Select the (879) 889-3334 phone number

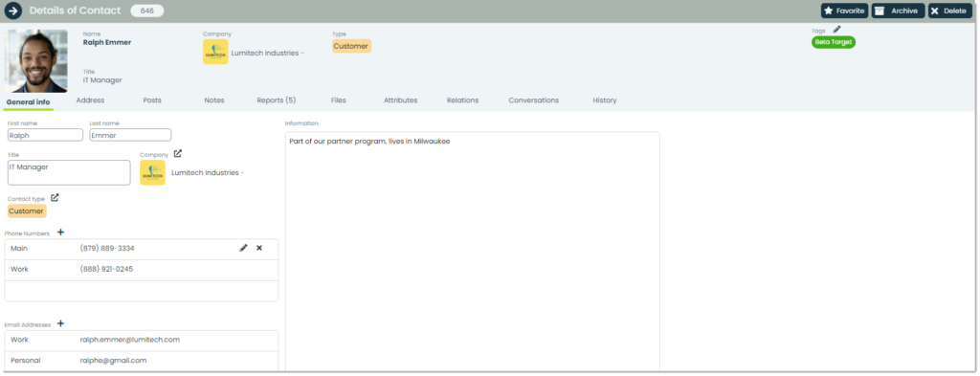(x=107, y=248)
